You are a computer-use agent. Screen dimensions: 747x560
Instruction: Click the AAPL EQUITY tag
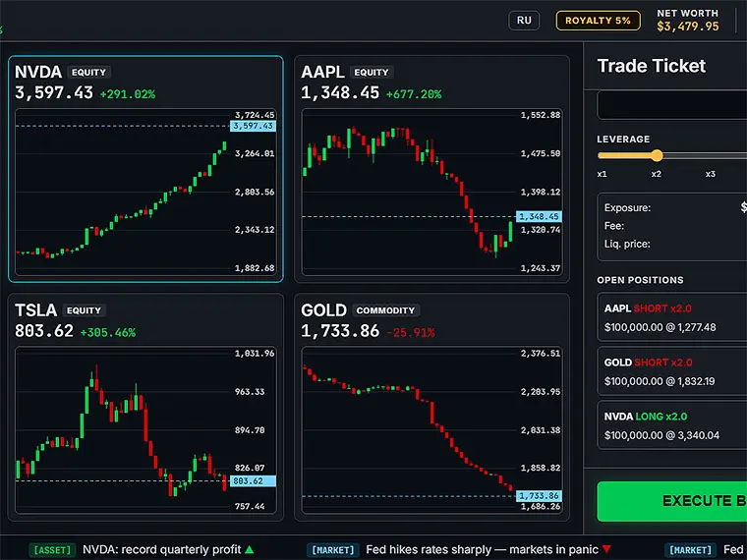pos(372,73)
